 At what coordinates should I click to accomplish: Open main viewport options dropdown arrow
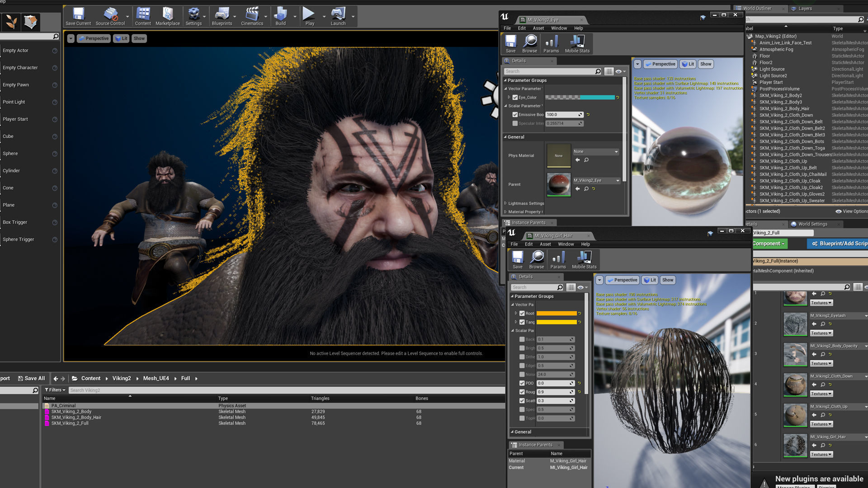tap(71, 38)
